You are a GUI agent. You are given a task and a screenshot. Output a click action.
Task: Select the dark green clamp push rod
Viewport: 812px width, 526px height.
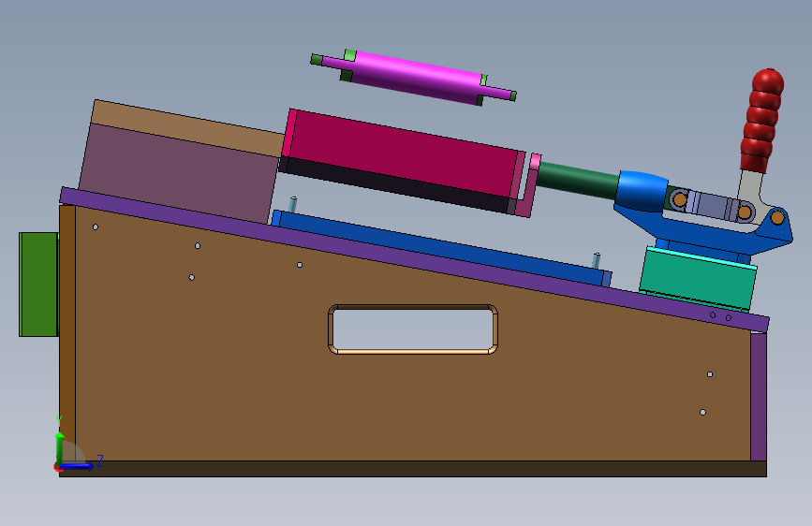pyautogui.click(x=577, y=180)
